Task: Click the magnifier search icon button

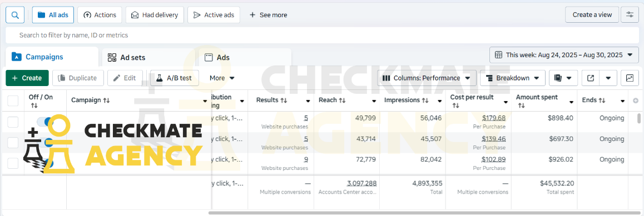Action: [x=15, y=15]
